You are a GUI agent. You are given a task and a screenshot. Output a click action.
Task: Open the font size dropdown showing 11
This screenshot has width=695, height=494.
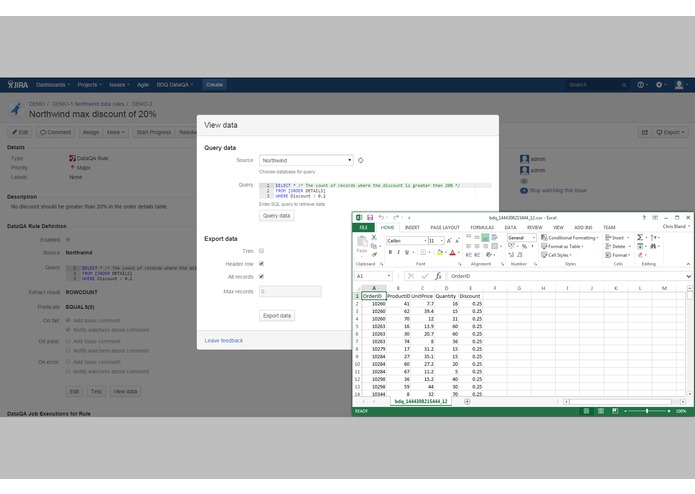(442, 241)
